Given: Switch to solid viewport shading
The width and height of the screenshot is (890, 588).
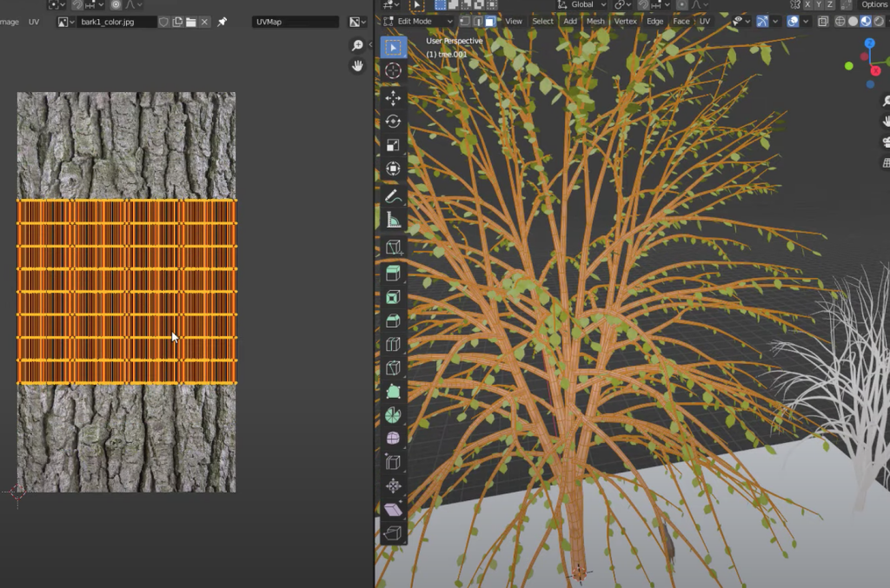Looking at the screenshot, I should coord(853,21).
